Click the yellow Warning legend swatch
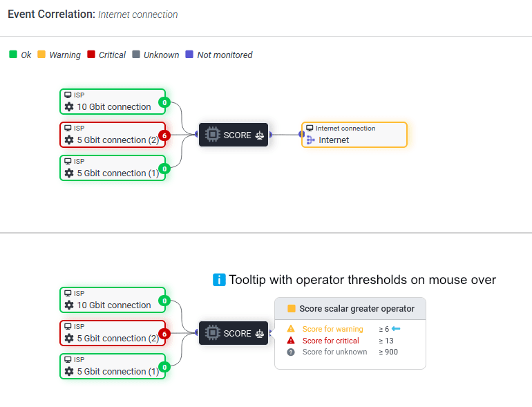This screenshot has width=532, height=407. (x=41, y=55)
